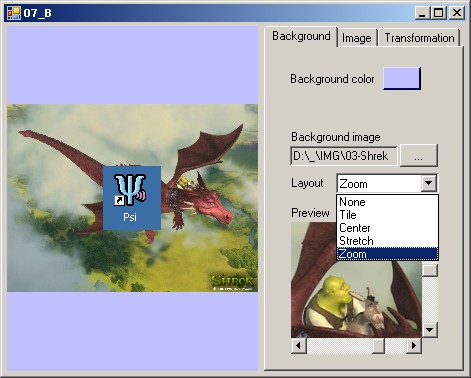Close the 07_B window

tap(457, 13)
